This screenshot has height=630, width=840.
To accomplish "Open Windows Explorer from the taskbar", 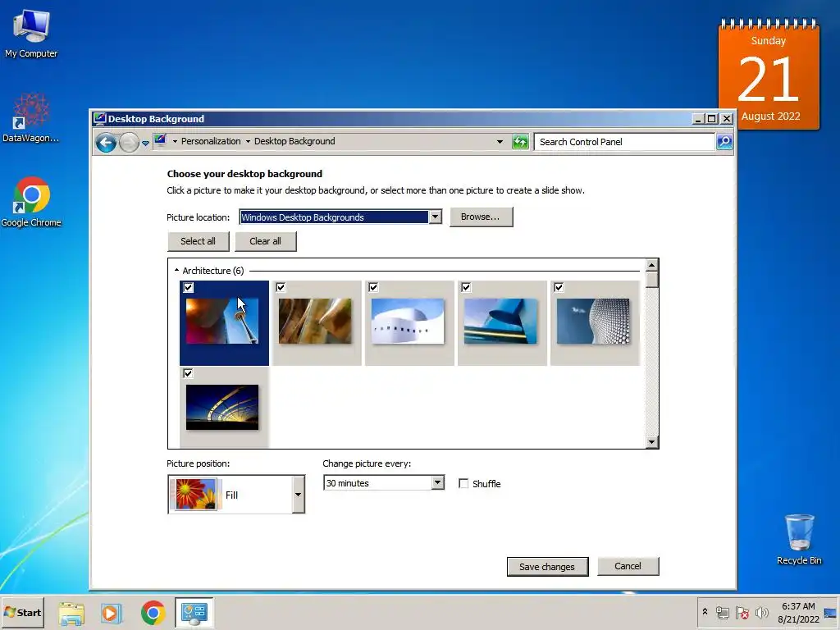I will pyautogui.click(x=72, y=613).
